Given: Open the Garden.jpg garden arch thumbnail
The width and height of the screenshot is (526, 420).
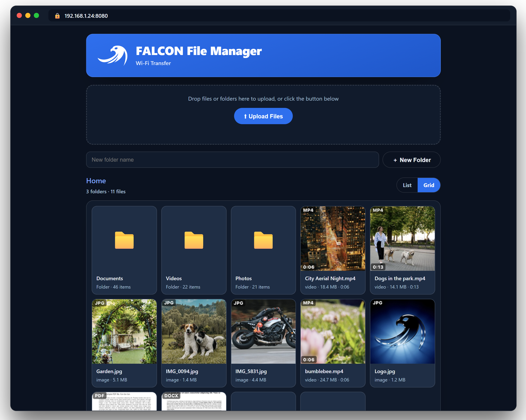Looking at the screenshot, I should point(124,331).
